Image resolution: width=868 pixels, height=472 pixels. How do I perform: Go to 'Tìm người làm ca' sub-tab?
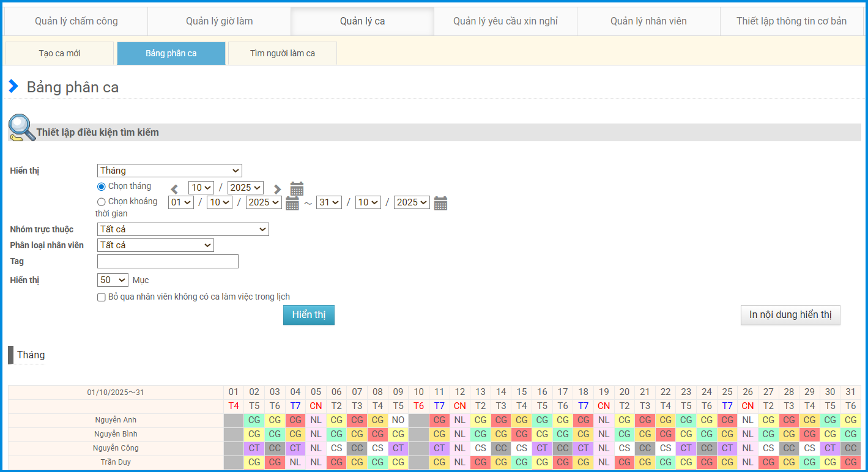(283, 53)
